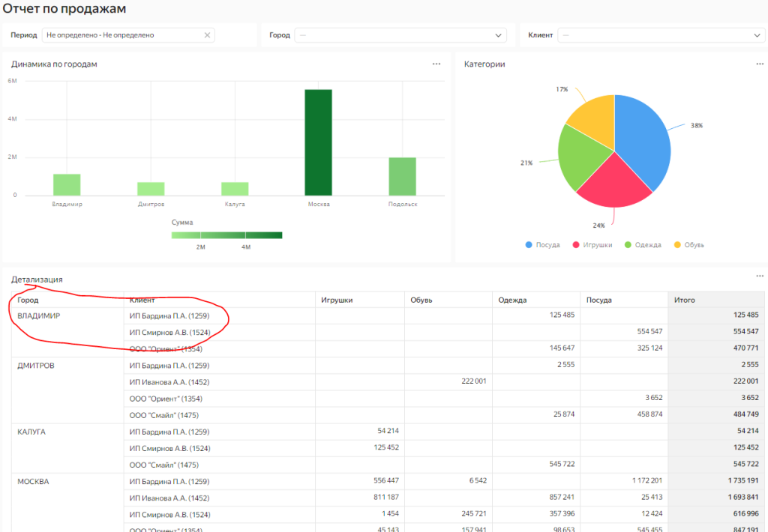The height and width of the screenshot is (532, 768).
Task: Click the 458 874 Посуда value
Action: click(x=649, y=414)
